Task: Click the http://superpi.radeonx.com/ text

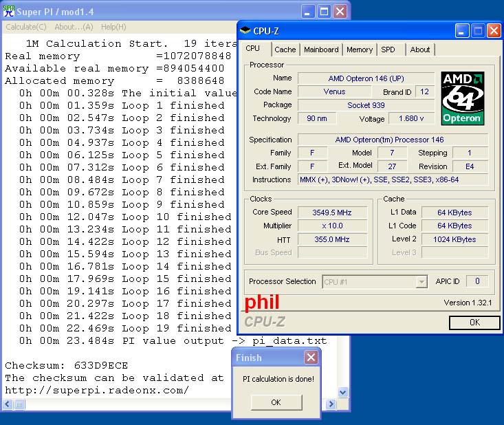Action: [x=97, y=391]
